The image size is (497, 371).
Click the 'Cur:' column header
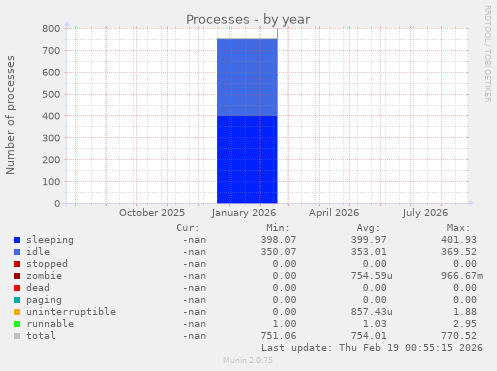[x=188, y=228]
